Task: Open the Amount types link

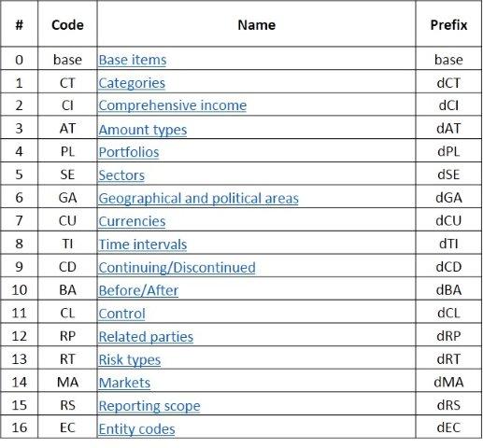Action: tap(143, 130)
